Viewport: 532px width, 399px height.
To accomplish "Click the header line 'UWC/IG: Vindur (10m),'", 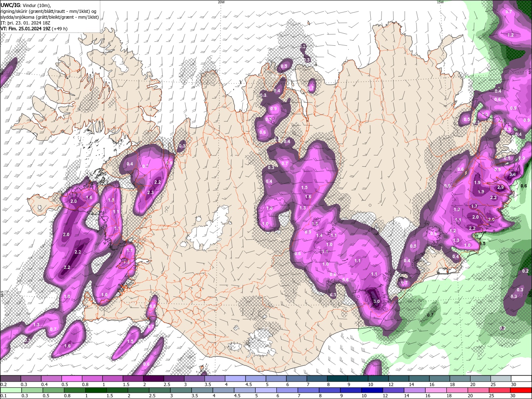I will point(25,5).
